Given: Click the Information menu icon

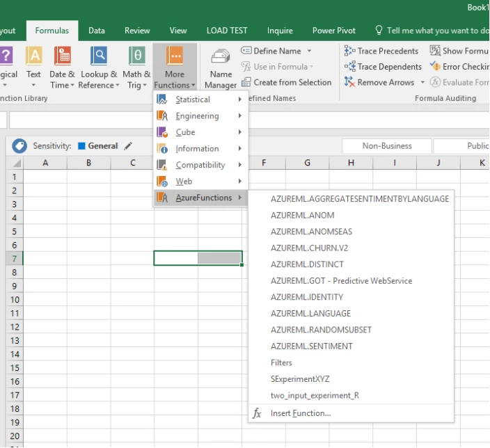Looking at the screenshot, I should click(162, 148).
